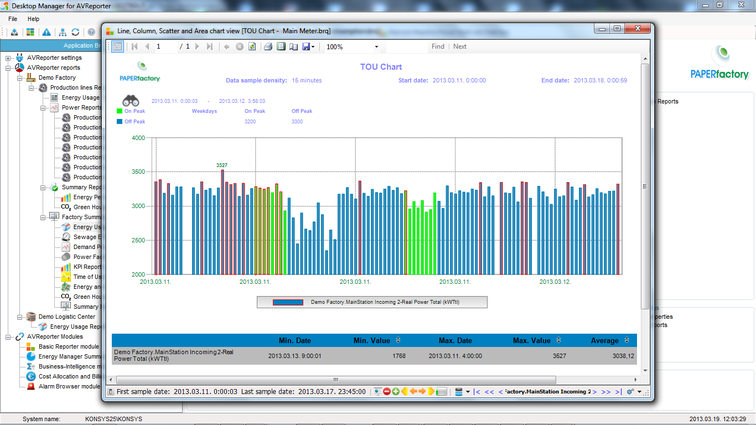This screenshot has width=756, height=425.
Task: Click the blue Off Peak legend swatch
Action: click(x=120, y=122)
